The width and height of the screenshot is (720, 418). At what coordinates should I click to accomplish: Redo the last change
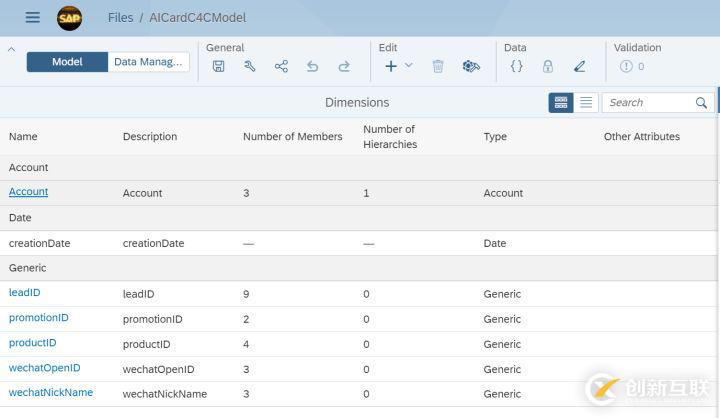coord(344,67)
